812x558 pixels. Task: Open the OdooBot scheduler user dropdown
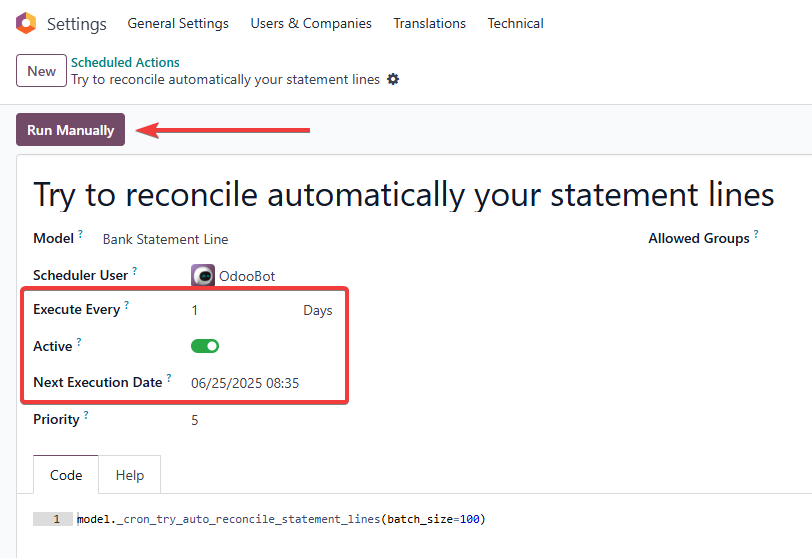pos(247,276)
